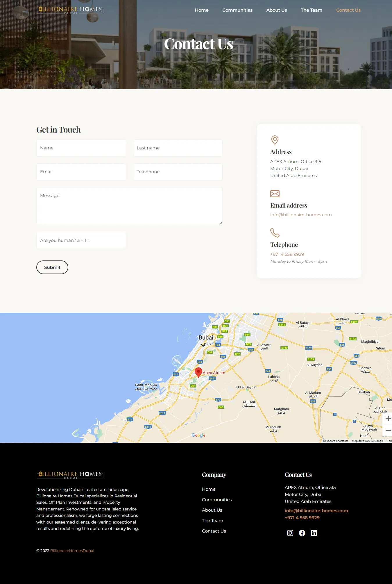
Task: Open the footer Communities link
Action: (x=217, y=500)
